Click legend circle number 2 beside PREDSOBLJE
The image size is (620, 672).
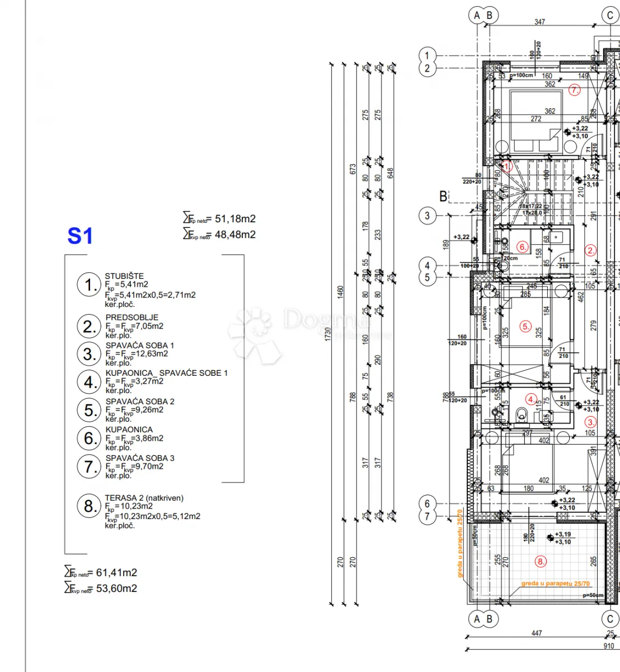[89, 326]
